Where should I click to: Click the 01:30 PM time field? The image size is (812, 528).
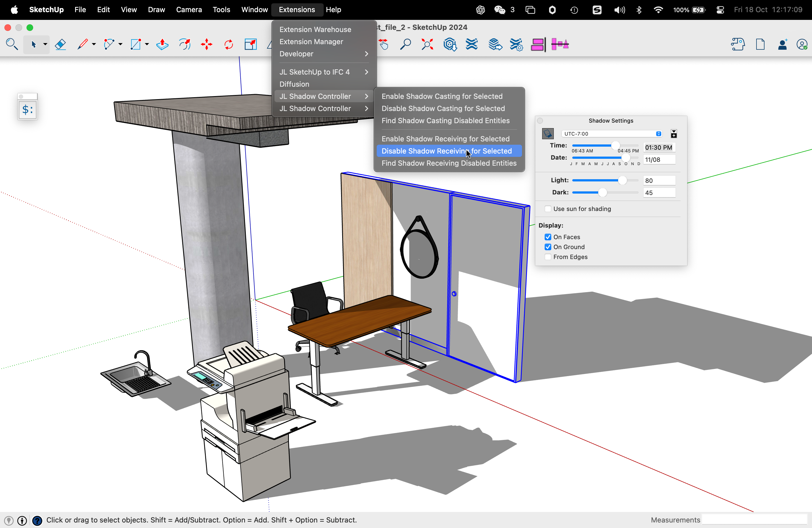pyautogui.click(x=658, y=147)
